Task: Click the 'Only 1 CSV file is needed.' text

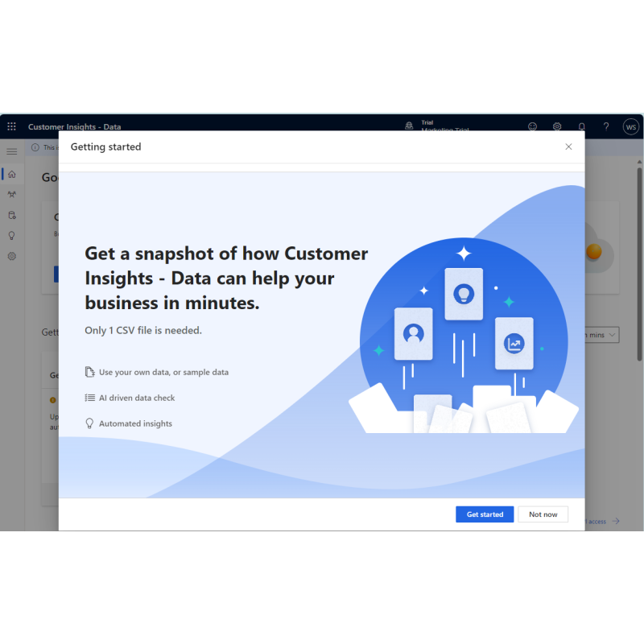Action: click(x=143, y=330)
